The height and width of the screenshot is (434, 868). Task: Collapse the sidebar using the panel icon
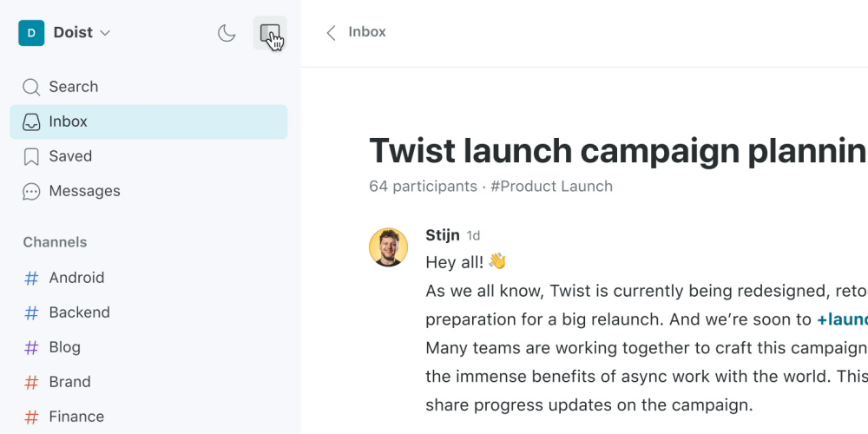pyautogui.click(x=270, y=33)
